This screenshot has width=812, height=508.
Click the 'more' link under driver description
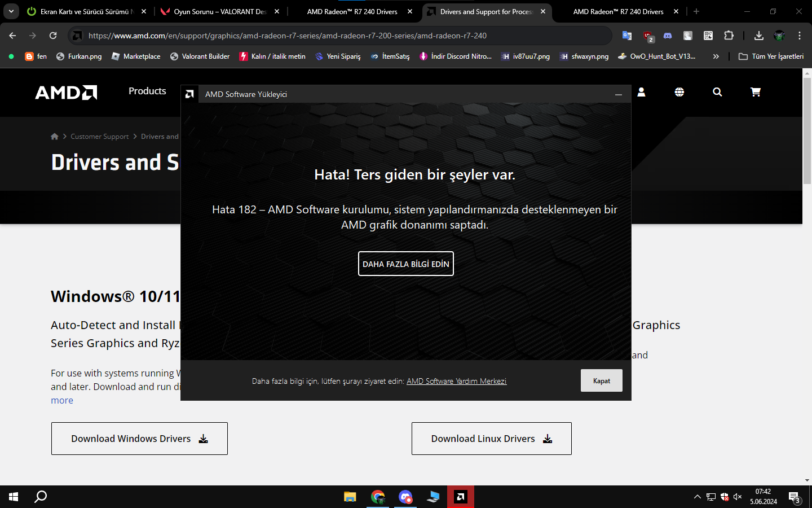point(62,400)
